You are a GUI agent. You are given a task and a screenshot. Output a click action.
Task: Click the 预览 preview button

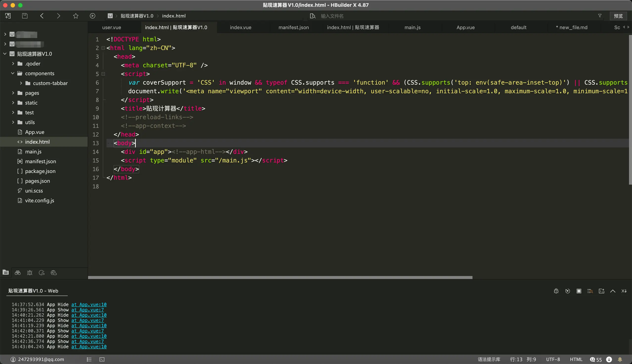618,16
